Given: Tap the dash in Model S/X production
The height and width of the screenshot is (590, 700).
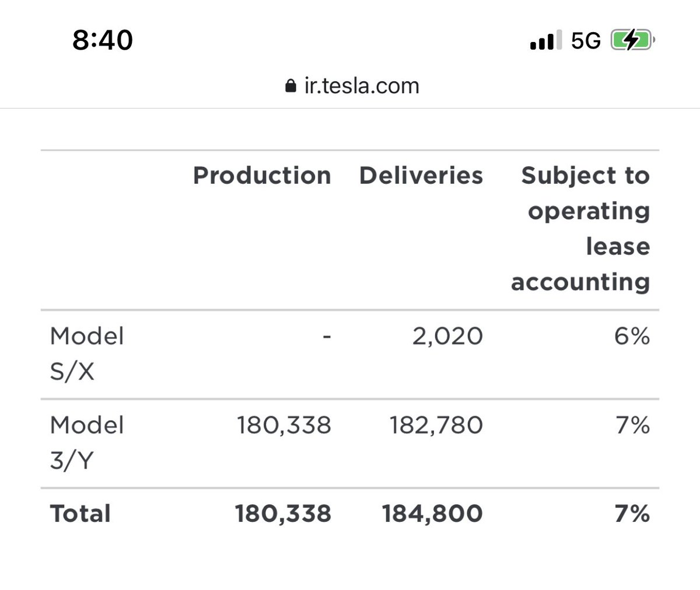Looking at the screenshot, I should 327,336.
